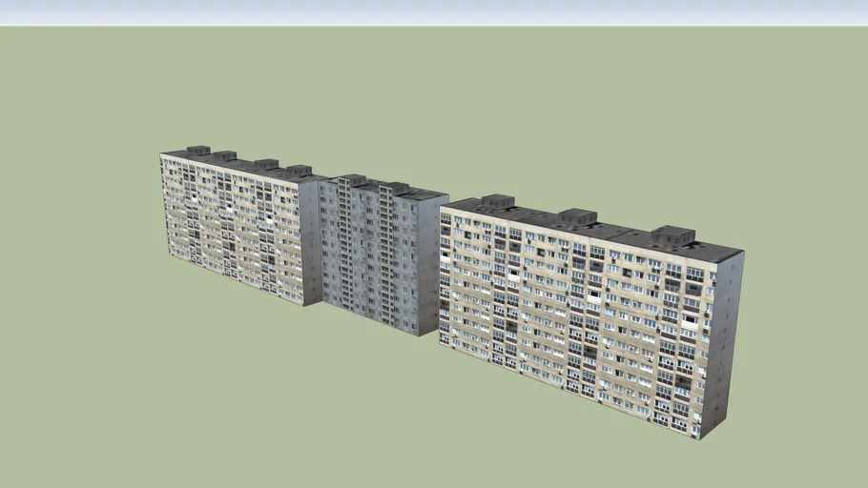The width and height of the screenshot is (868, 488).
Task: Click the rightmost rooftop box on left building
Action: [x=300, y=171]
